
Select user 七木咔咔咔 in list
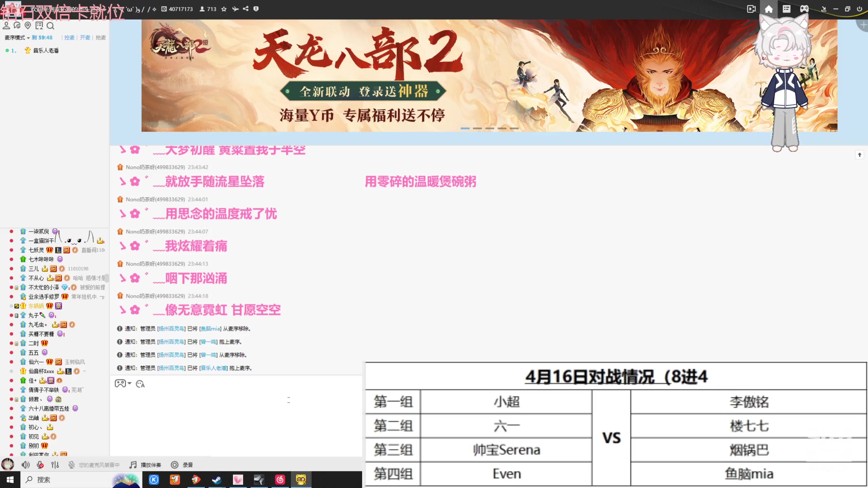pos(41,259)
